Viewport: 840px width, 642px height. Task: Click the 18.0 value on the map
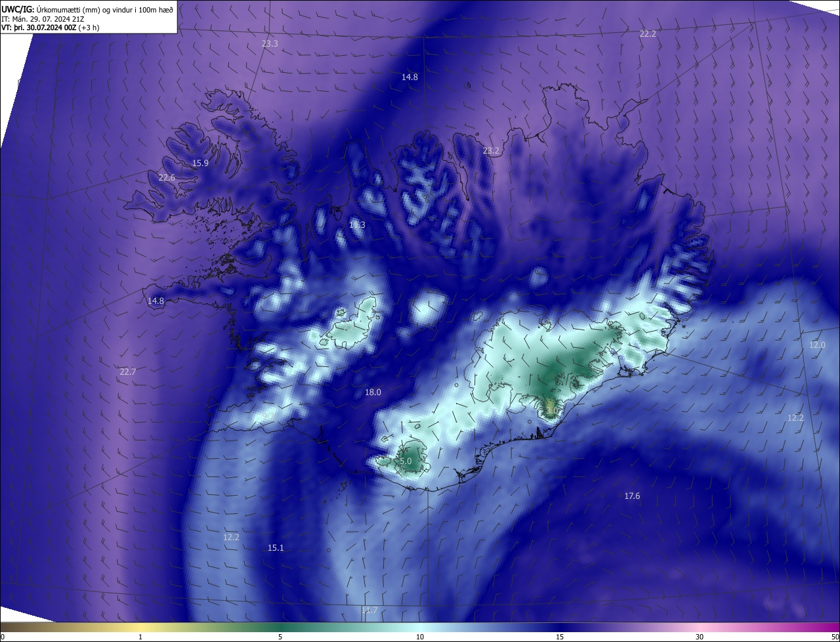click(x=373, y=392)
